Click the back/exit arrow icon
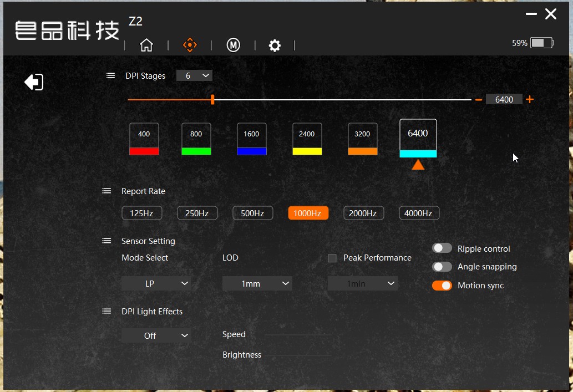This screenshot has width=573, height=392. [34, 82]
